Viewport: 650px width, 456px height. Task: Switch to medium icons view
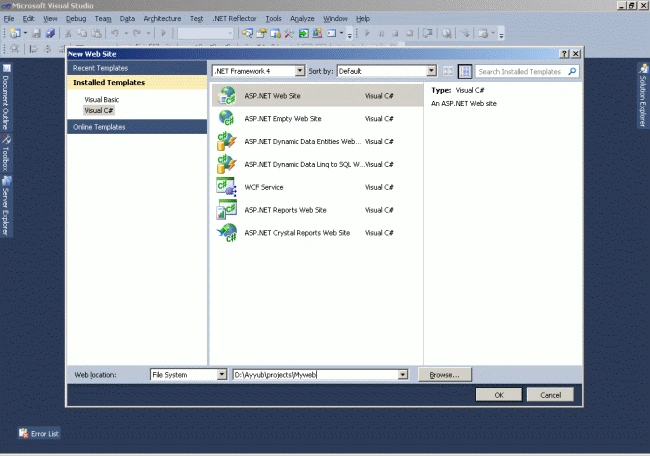[465, 71]
